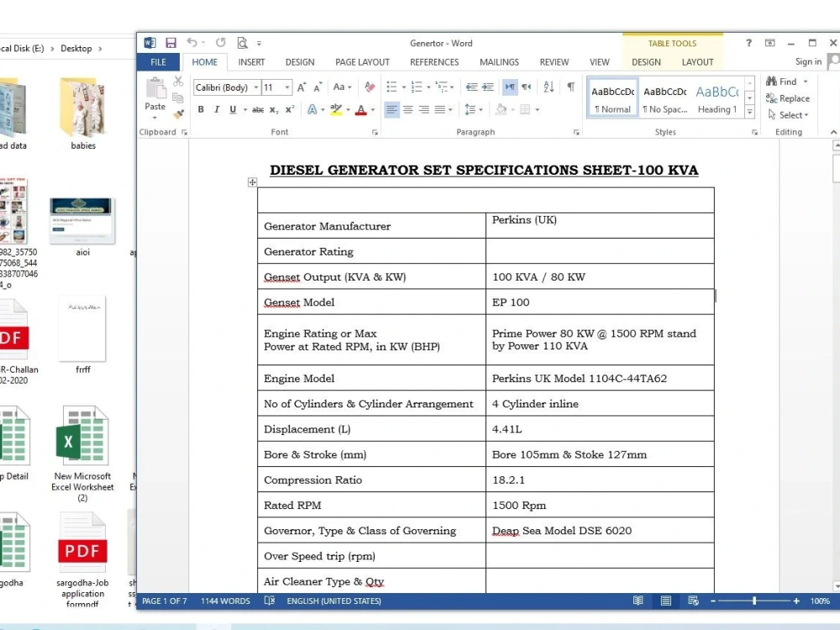Align text right
The height and width of the screenshot is (630, 840).
click(423, 110)
